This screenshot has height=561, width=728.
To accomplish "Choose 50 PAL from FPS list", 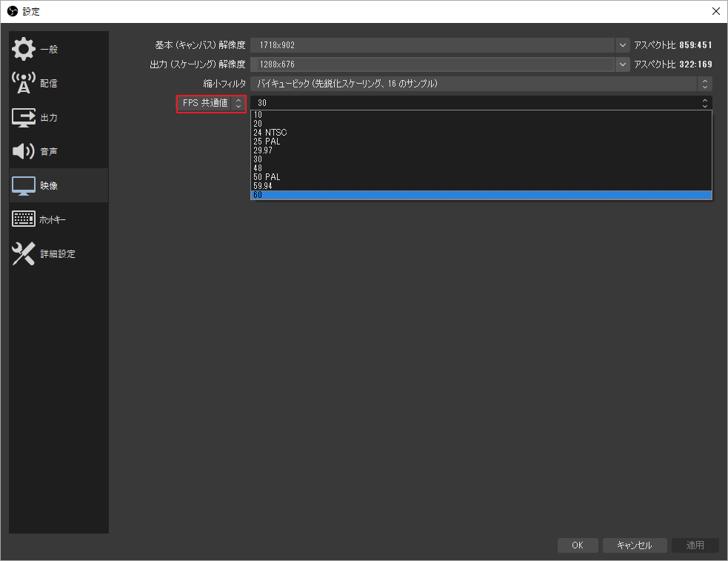I will 481,177.
